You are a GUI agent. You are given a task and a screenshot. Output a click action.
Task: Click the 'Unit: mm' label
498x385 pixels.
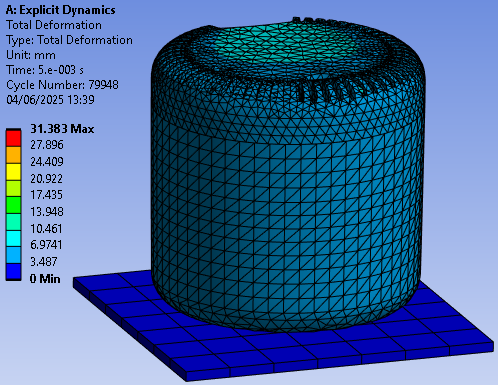tap(31, 55)
